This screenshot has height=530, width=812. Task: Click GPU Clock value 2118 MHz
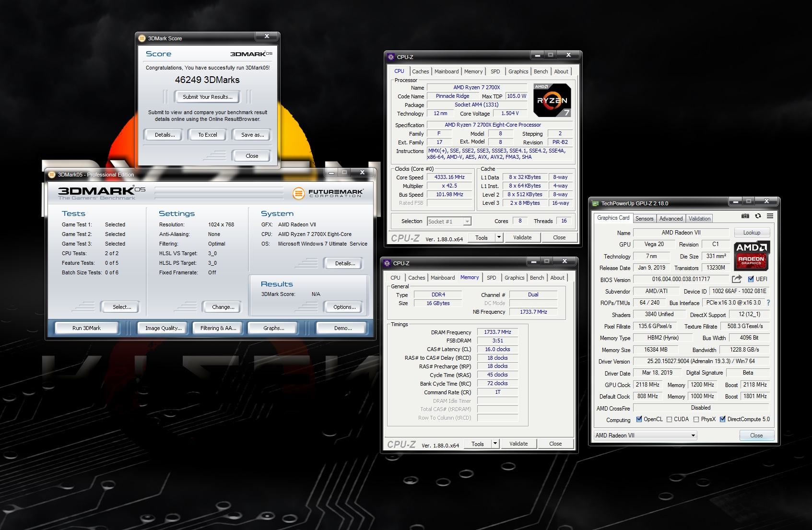click(647, 385)
